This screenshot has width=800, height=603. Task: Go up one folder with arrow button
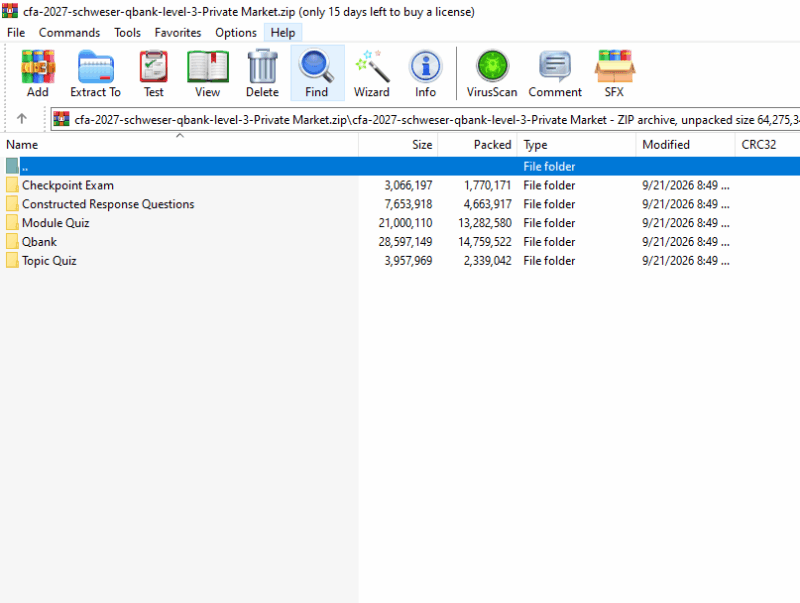click(x=21, y=119)
